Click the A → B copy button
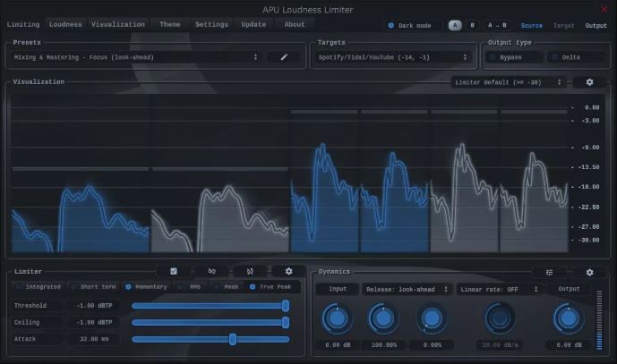617x364 pixels. pos(497,25)
